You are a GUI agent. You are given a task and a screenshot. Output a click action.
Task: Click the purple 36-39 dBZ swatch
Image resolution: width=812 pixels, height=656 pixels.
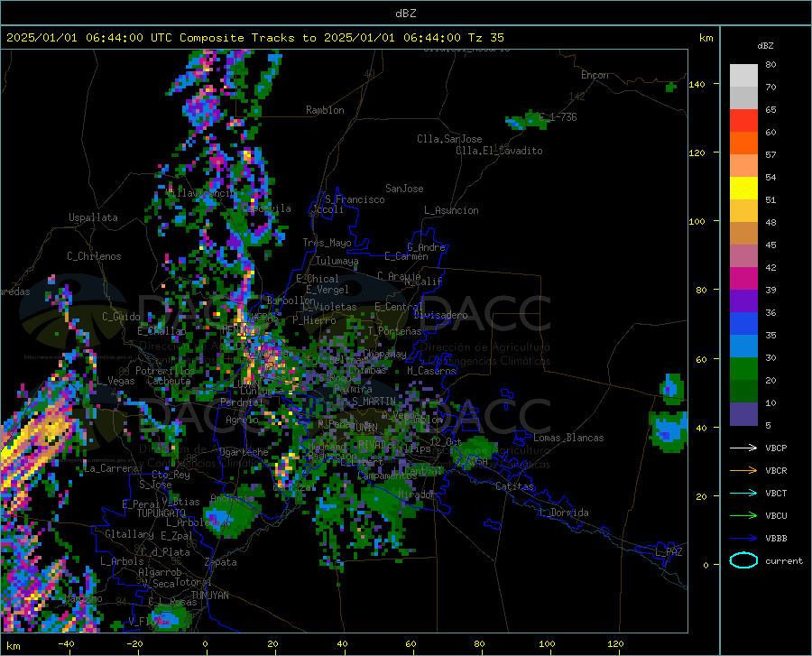tap(743, 301)
